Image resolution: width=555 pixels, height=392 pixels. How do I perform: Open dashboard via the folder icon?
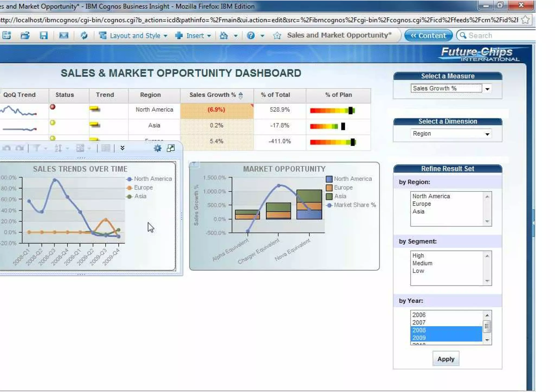click(x=25, y=35)
